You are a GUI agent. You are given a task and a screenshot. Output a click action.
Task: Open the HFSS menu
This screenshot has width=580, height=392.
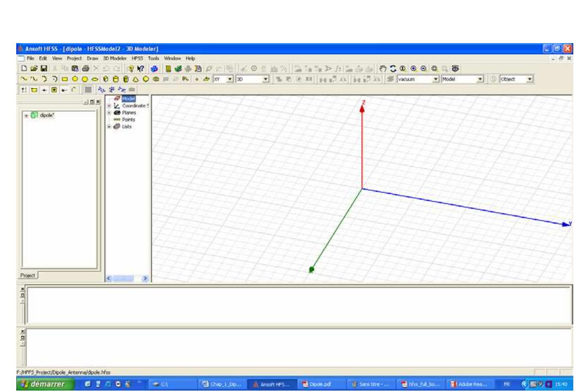(x=137, y=59)
